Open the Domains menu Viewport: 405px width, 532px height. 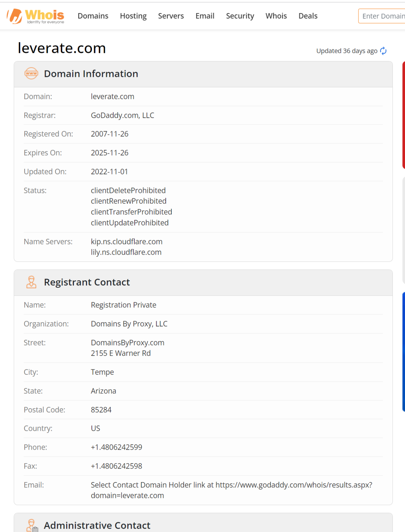(93, 16)
